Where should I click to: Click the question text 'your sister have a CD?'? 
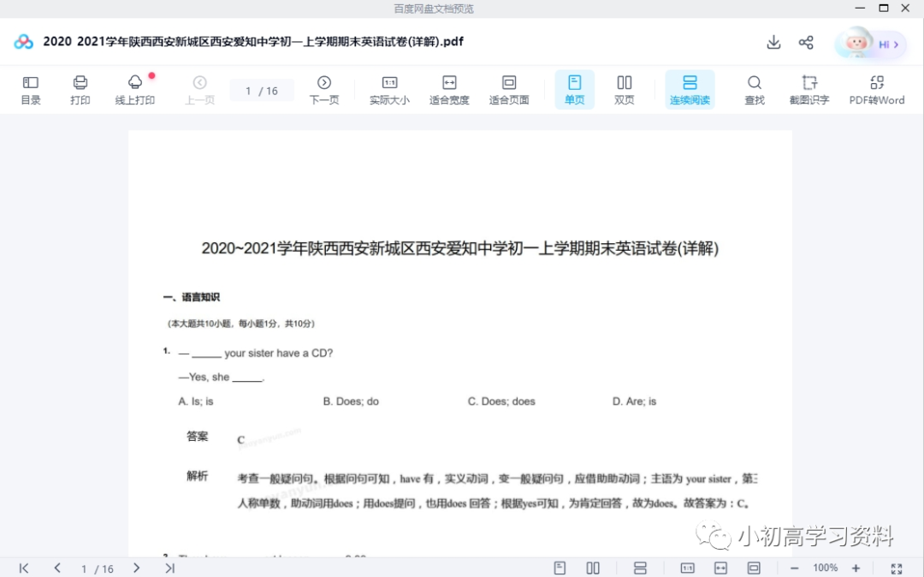[x=279, y=353]
